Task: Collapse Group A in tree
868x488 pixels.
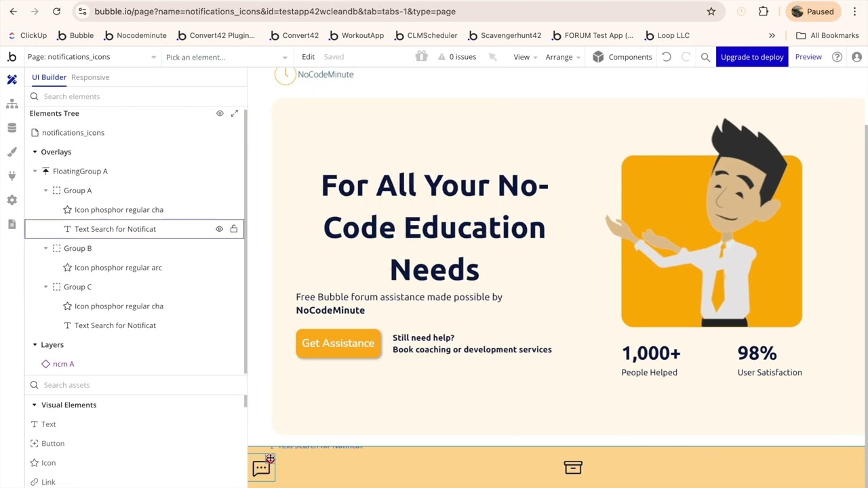Action: point(45,190)
